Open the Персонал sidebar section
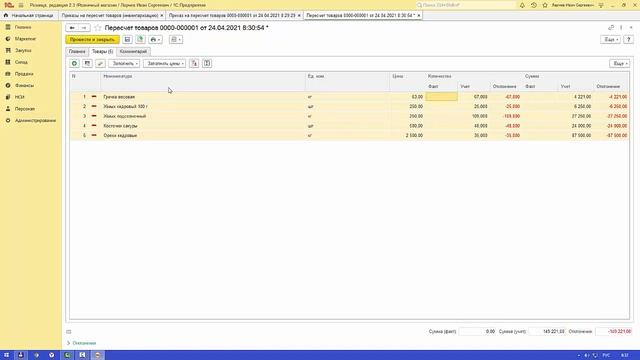The image size is (640, 360). tap(25, 109)
